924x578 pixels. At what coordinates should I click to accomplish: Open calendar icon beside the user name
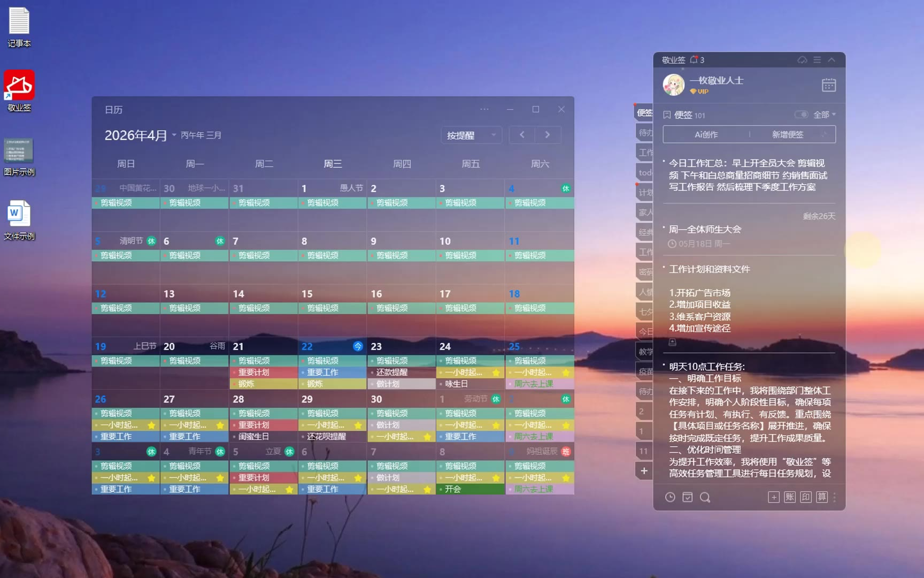[828, 85]
